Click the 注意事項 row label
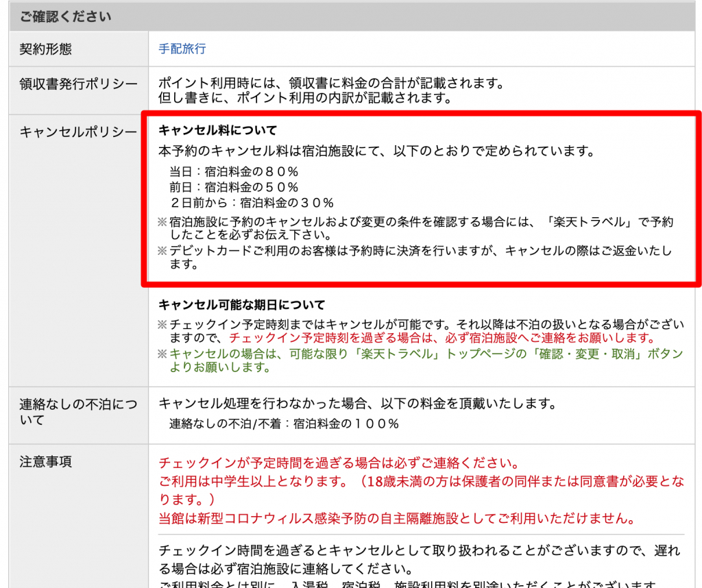 coord(45,462)
